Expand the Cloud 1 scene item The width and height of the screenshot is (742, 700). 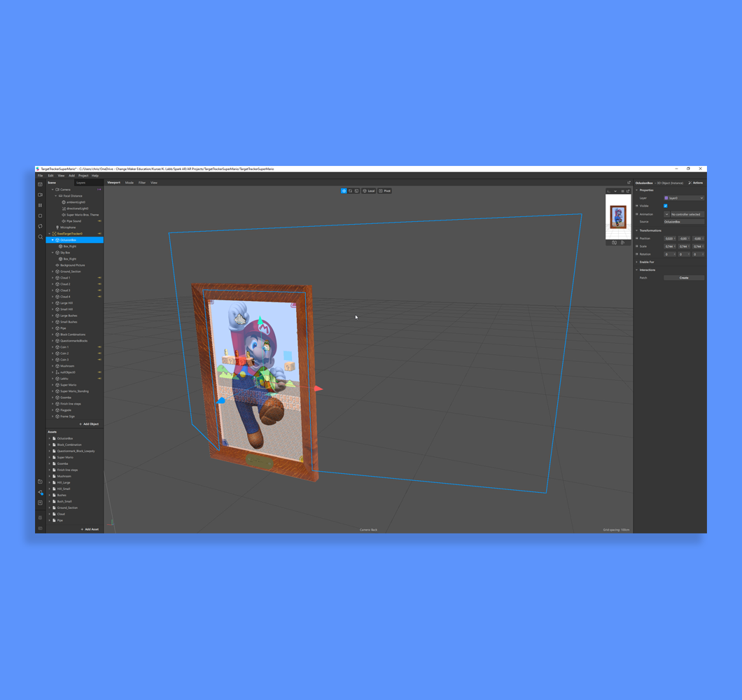52,278
